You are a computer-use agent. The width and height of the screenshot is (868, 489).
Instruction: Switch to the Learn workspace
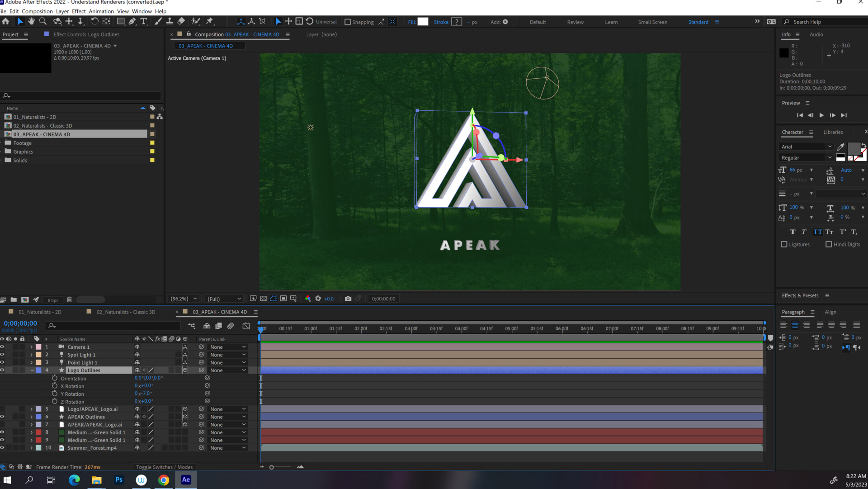(611, 22)
